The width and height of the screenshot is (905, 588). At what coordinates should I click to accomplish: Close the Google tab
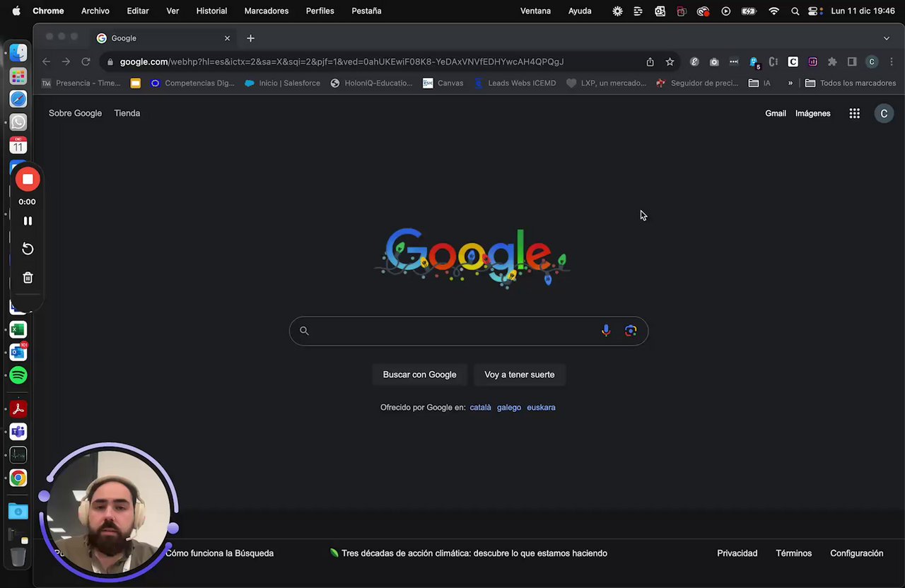point(227,38)
